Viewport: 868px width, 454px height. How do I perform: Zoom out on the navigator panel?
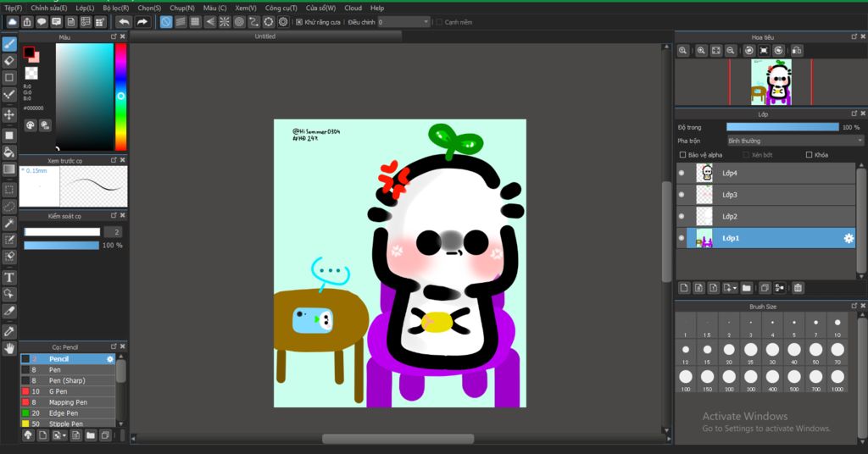731,50
